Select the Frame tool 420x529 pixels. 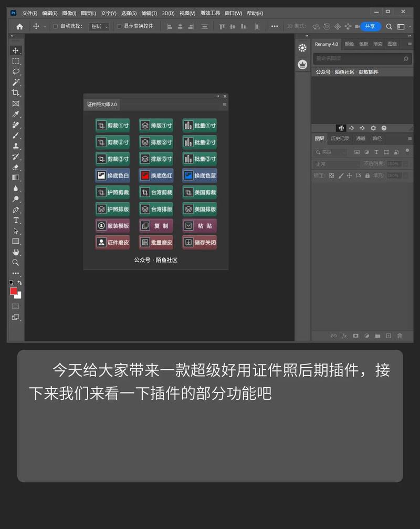click(x=16, y=103)
